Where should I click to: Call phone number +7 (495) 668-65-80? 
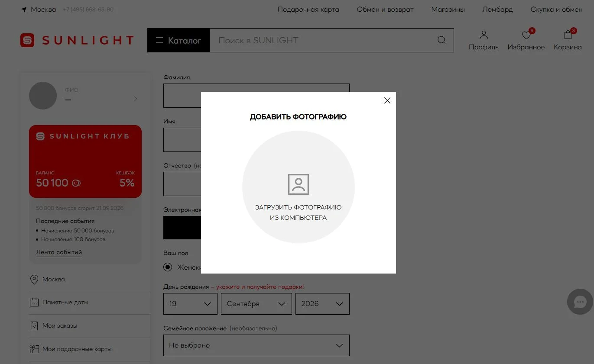tap(88, 10)
